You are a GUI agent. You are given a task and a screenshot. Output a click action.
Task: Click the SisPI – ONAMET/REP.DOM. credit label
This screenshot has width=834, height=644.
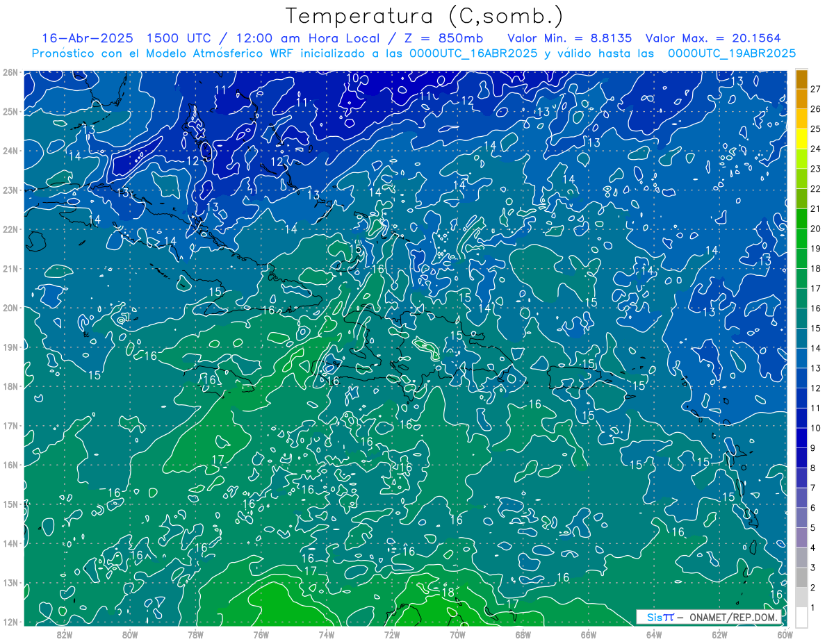[710, 617]
